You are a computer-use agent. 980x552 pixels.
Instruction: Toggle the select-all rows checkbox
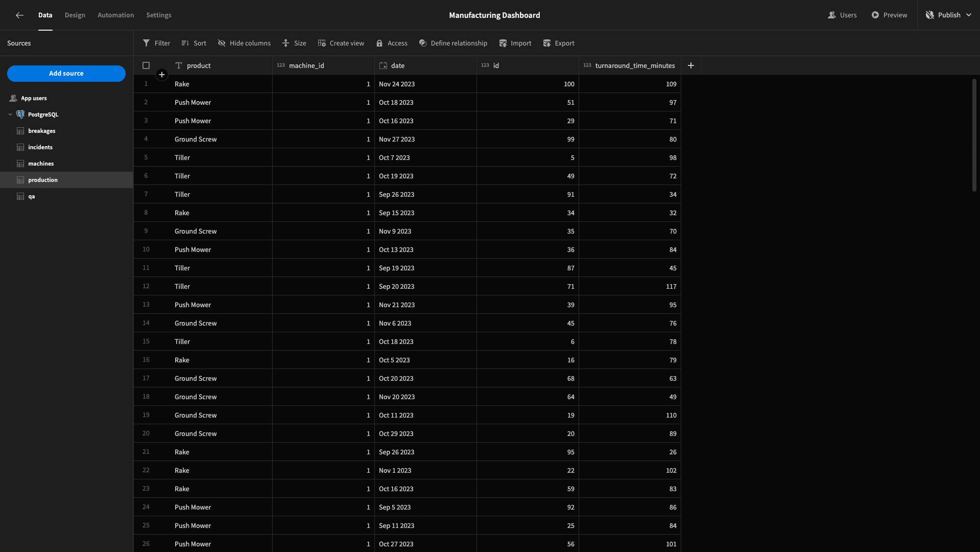[x=146, y=65]
